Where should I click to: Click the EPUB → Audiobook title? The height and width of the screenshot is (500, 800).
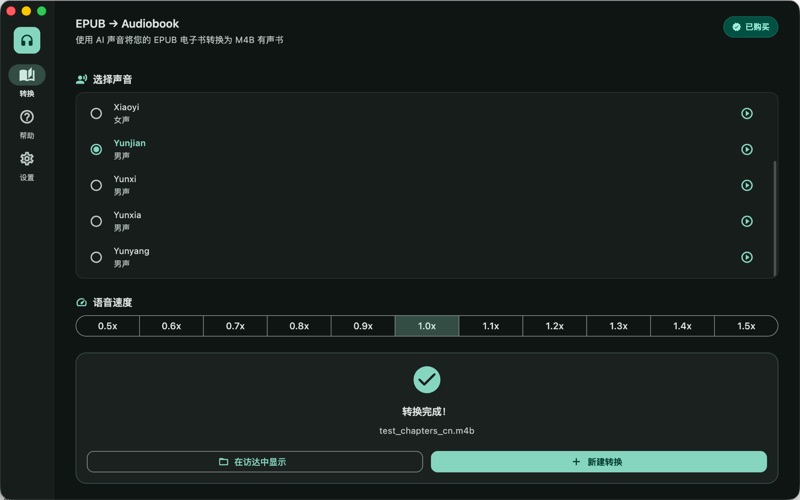coord(127,24)
